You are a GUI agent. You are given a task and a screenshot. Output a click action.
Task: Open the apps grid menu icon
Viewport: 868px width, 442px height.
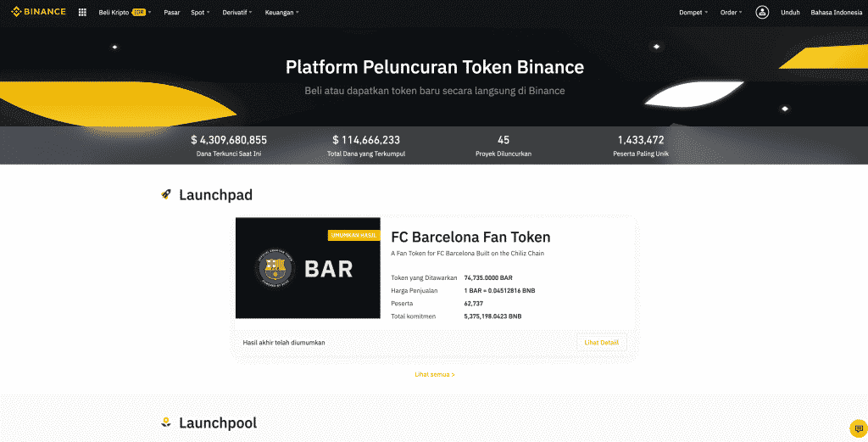[x=82, y=13]
